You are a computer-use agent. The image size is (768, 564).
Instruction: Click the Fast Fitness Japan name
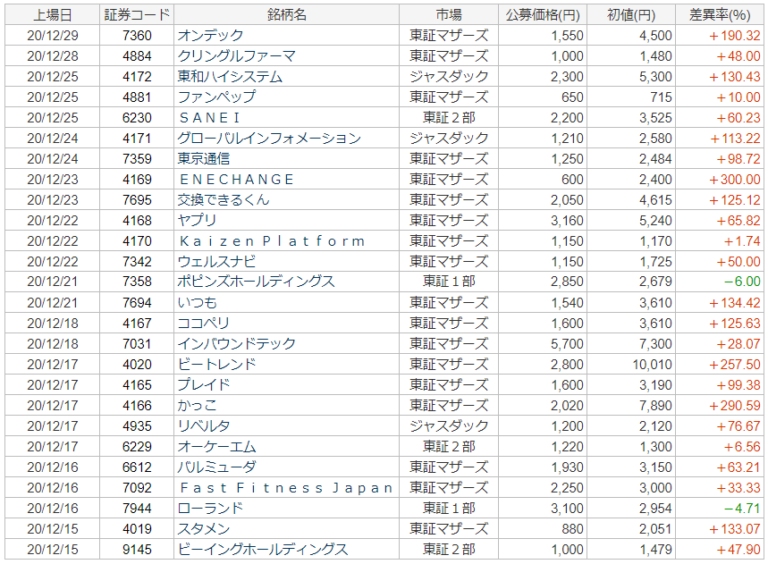click(x=285, y=488)
